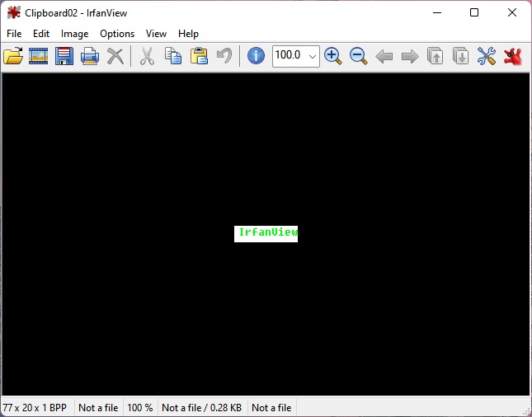Close the IrfanView window

(x=512, y=13)
